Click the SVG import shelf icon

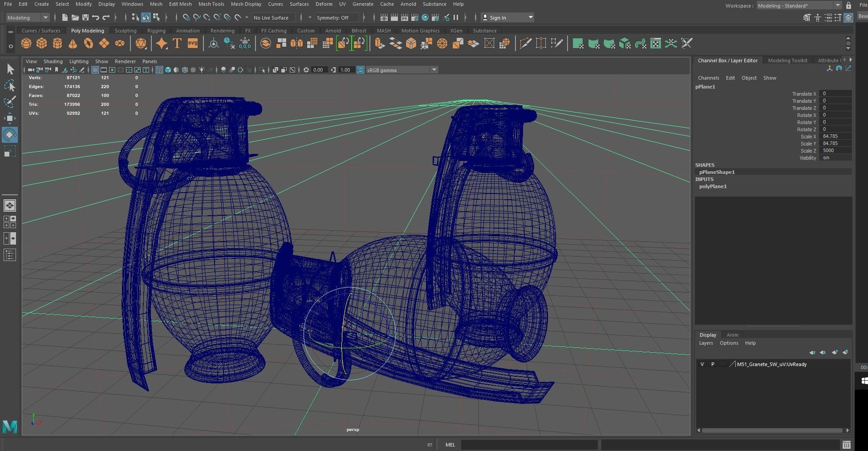pyautogui.click(x=193, y=44)
